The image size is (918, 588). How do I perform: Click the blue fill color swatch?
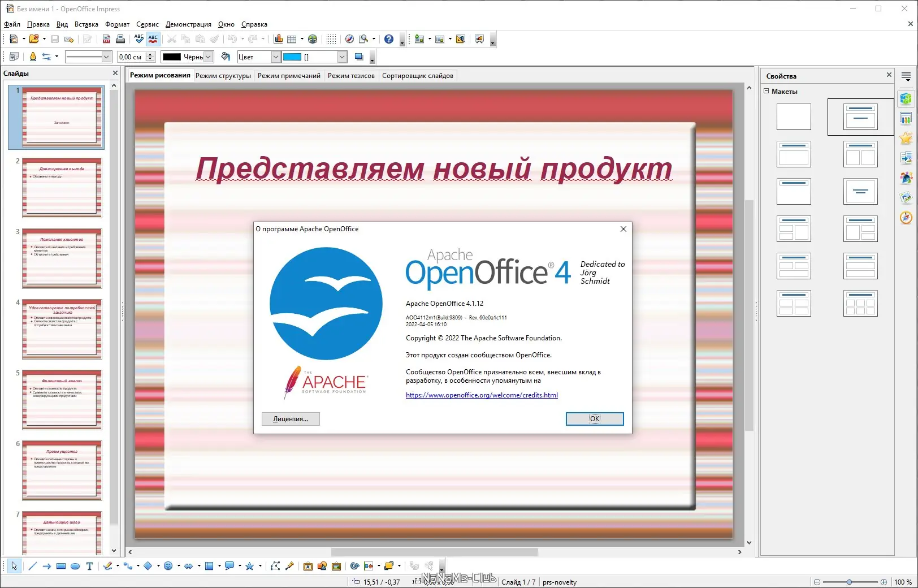(292, 57)
